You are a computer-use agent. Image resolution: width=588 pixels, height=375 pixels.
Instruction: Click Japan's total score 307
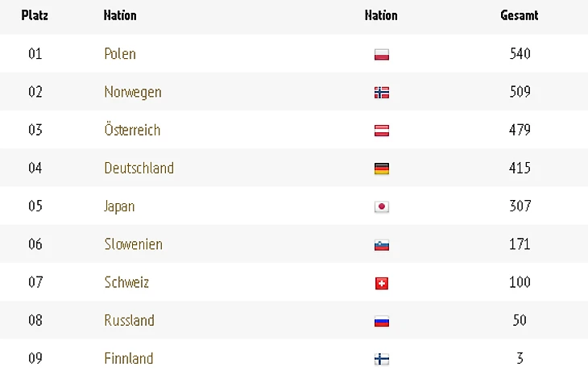point(520,206)
